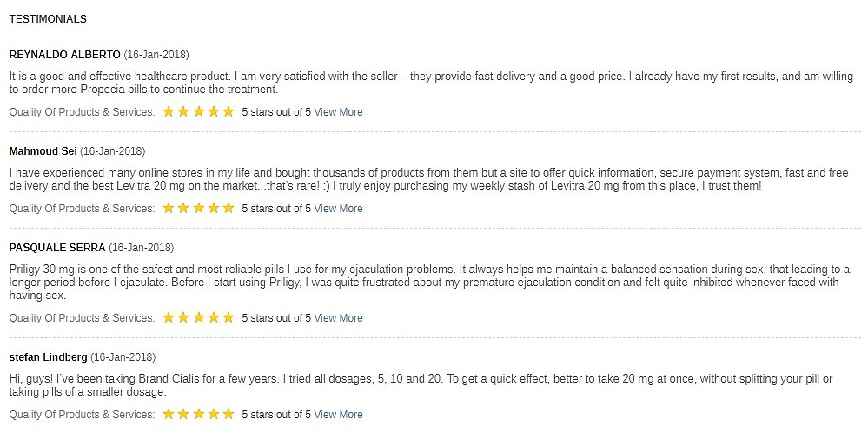868x433 pixels.
Task: Open View More on Mahmoud Sei's review
Action: pyautogui.click(x=338, y=209)
